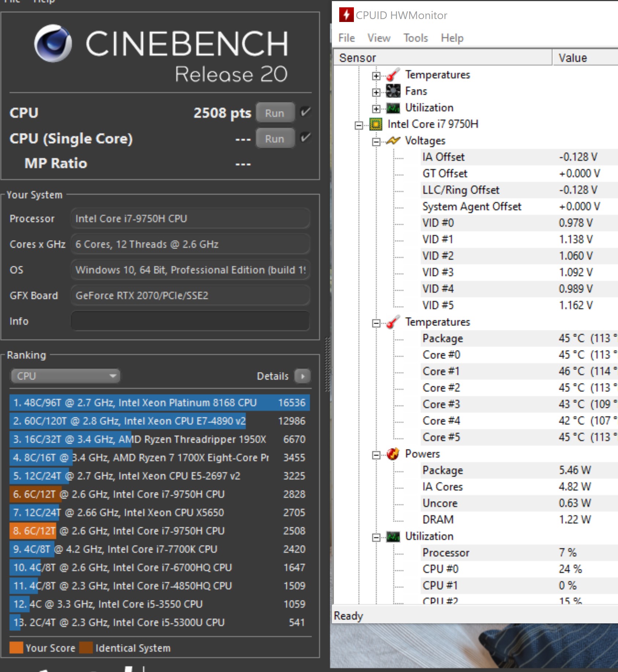Click the Cinebench sphere logo icon
This screenshot has height=672, width=618.
53,43
